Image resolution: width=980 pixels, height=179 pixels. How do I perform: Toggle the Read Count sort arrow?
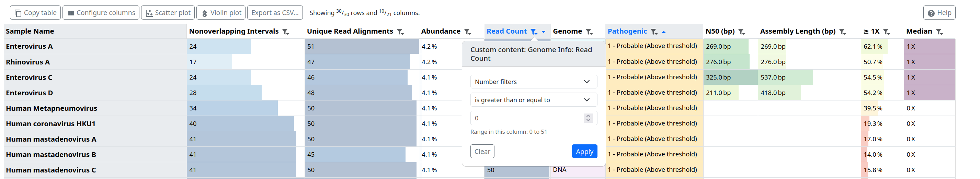[x=544, y=32]
